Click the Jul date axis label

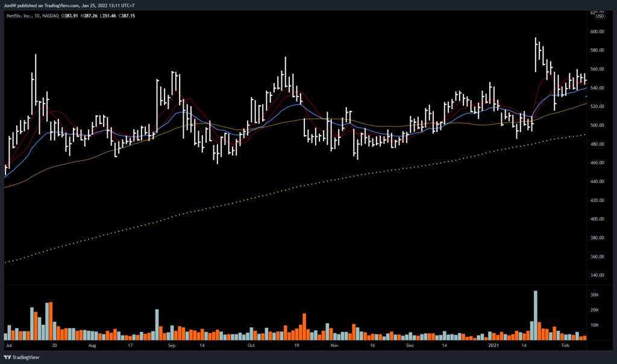coord(8,347)
